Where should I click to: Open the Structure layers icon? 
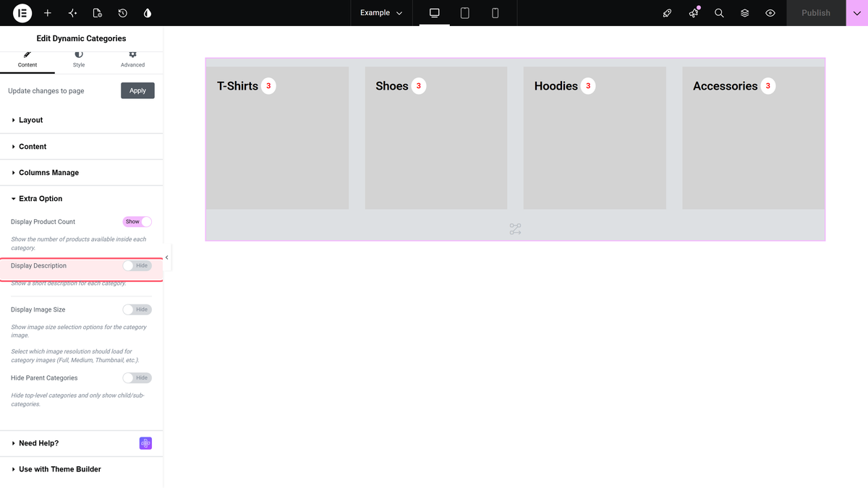745,13
